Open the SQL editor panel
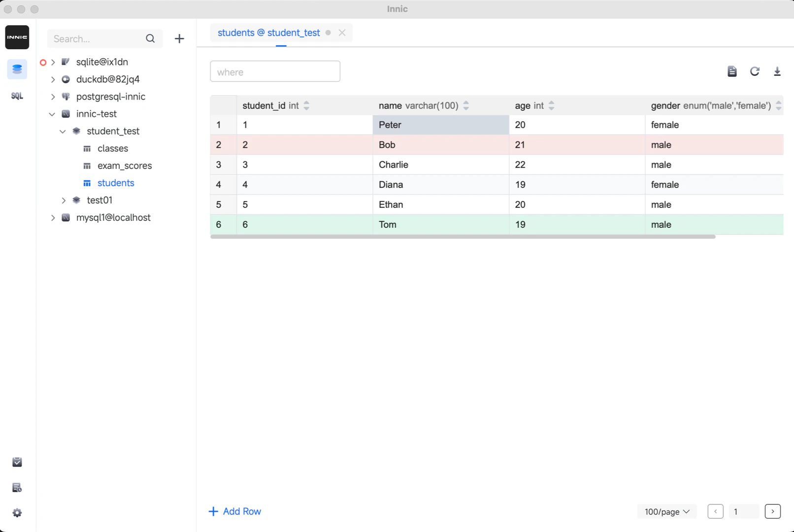Viewport: 794px width, 532px height. pyautogui.click(x=17, y=96)
